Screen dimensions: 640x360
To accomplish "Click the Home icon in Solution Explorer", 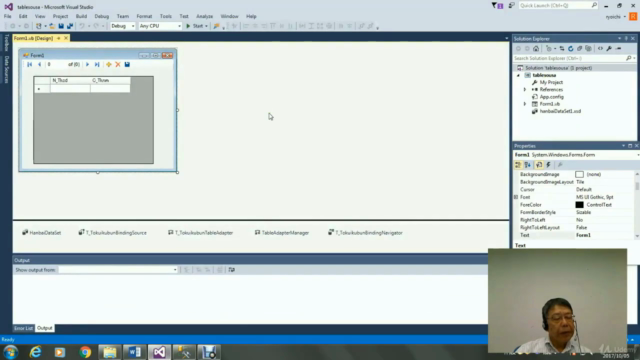I will coord(536,49).
